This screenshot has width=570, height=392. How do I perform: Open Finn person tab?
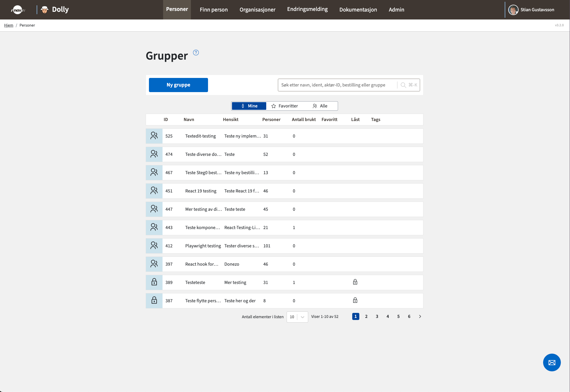click(x=214, y=10)
